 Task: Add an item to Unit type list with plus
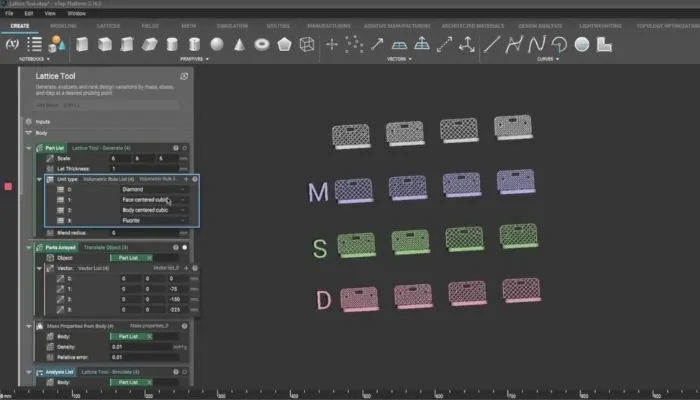pyautogui.click(x=187, y=179)
